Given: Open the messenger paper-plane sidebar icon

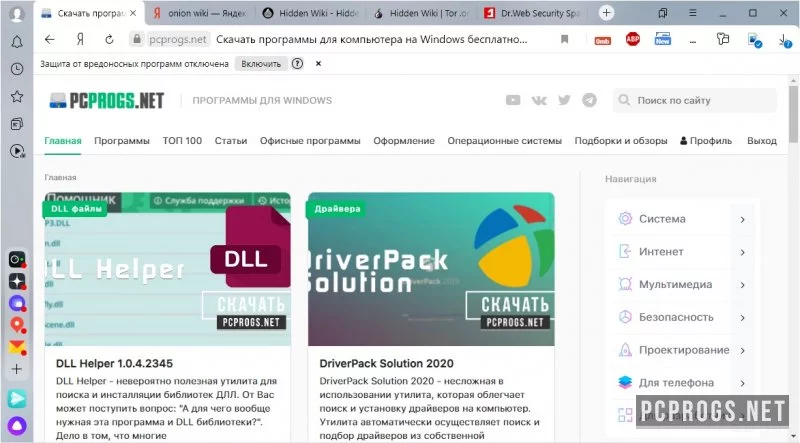Looking at the screenshot, I should pyautogui.click(x=17, y=399).
